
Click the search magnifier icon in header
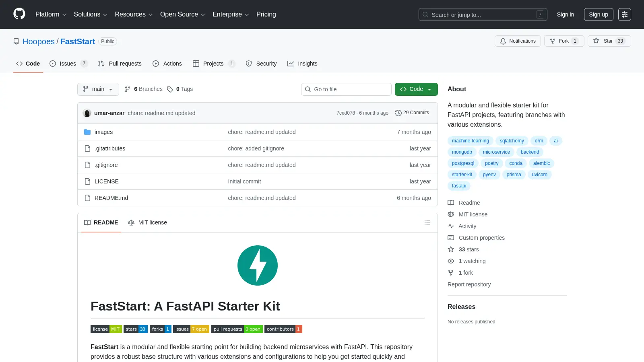click(425, 14)
